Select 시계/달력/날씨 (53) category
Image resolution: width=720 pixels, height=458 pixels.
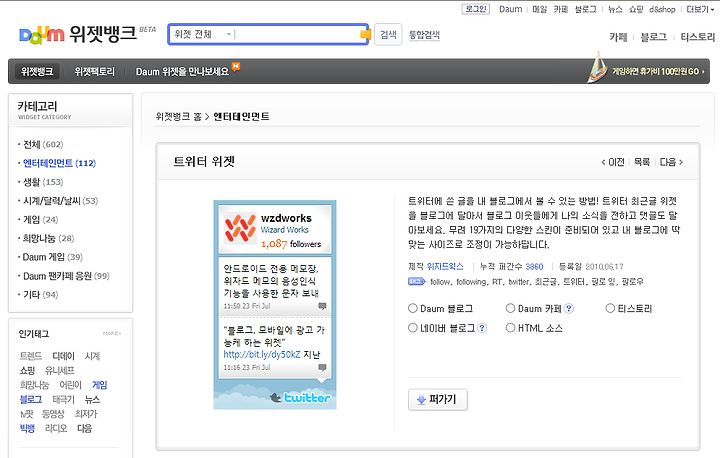(x=60, y=201)
